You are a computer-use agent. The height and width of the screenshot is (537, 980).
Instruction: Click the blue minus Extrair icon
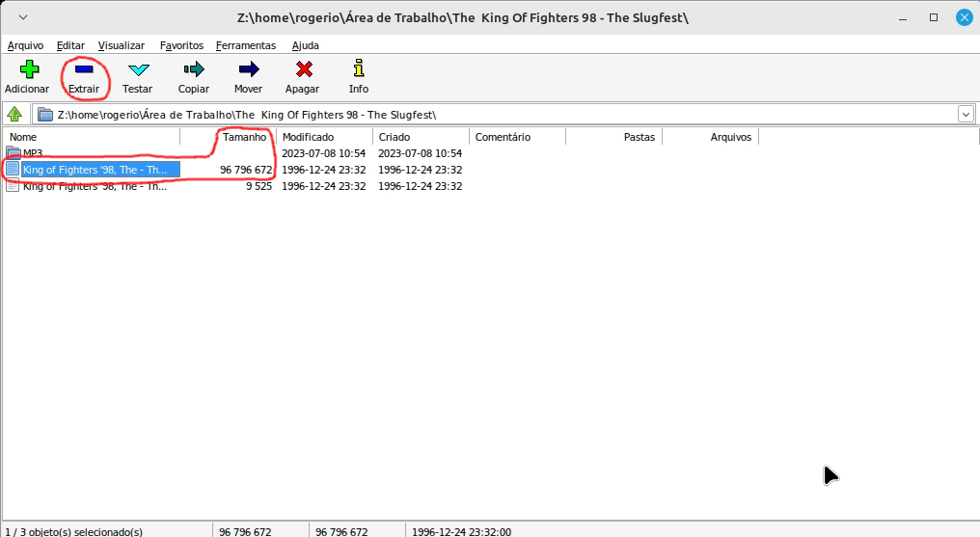tap(84, 69)
